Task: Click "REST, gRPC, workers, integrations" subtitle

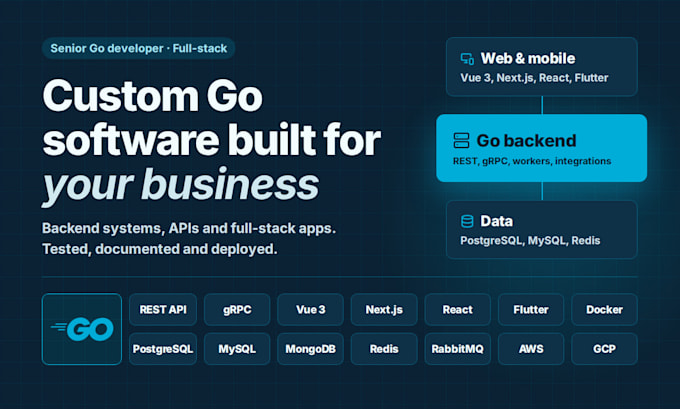Action: (532, 161)
